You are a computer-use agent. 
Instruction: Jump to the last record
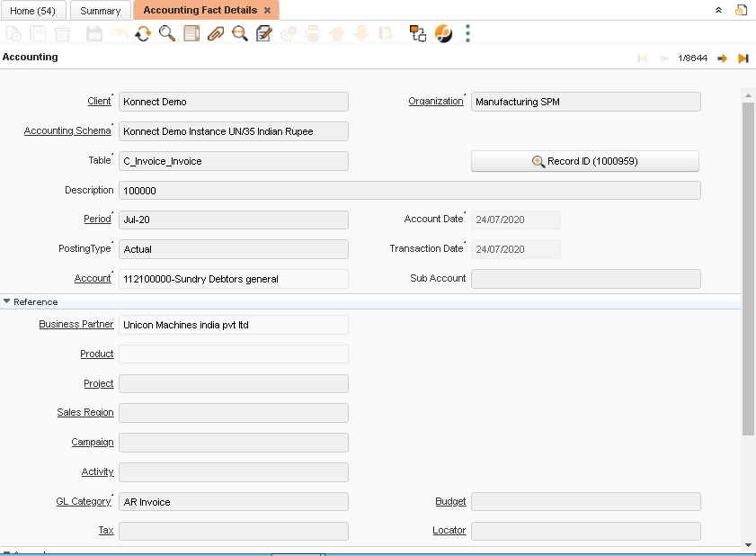(743, 58)
